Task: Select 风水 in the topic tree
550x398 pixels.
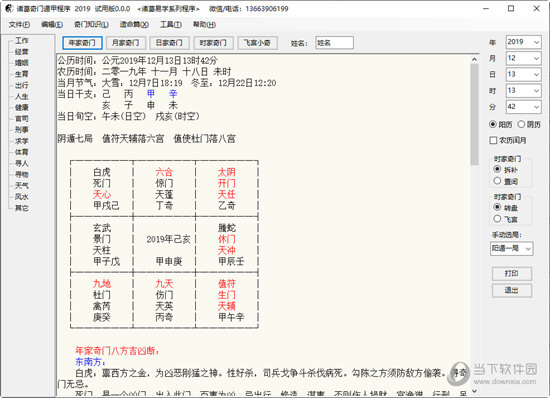Action: pos(21,197)
